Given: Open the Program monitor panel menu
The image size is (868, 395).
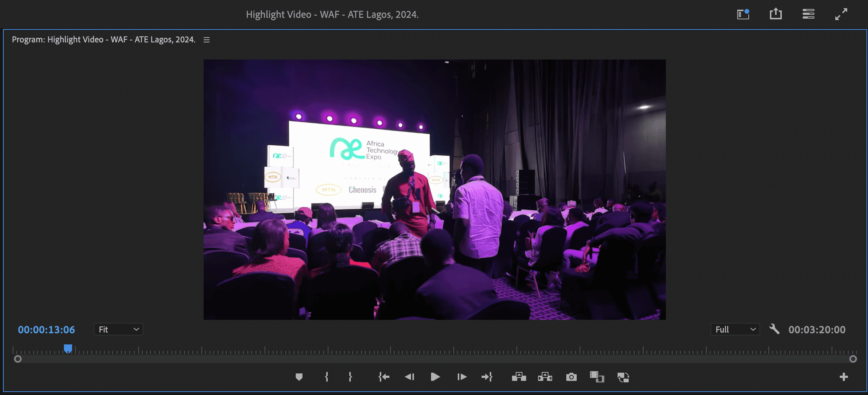Looking at the screenshot, I should pos(207,40).
